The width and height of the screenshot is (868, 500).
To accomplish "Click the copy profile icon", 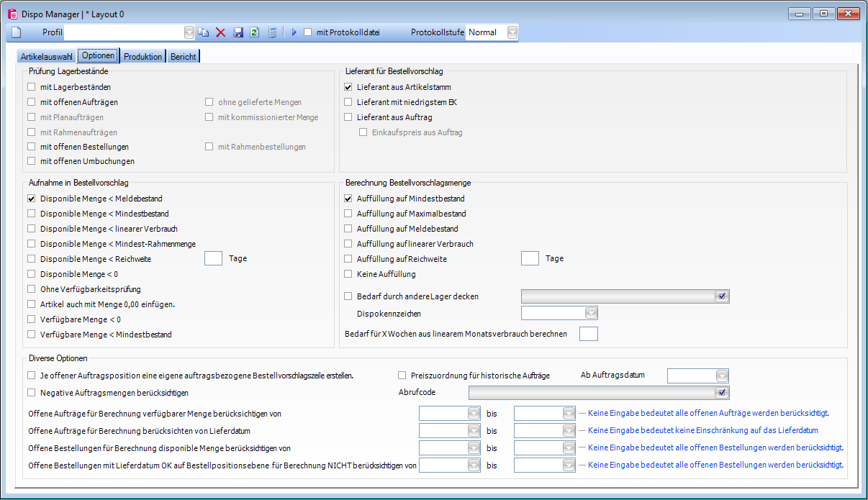I will click(204, 32).
